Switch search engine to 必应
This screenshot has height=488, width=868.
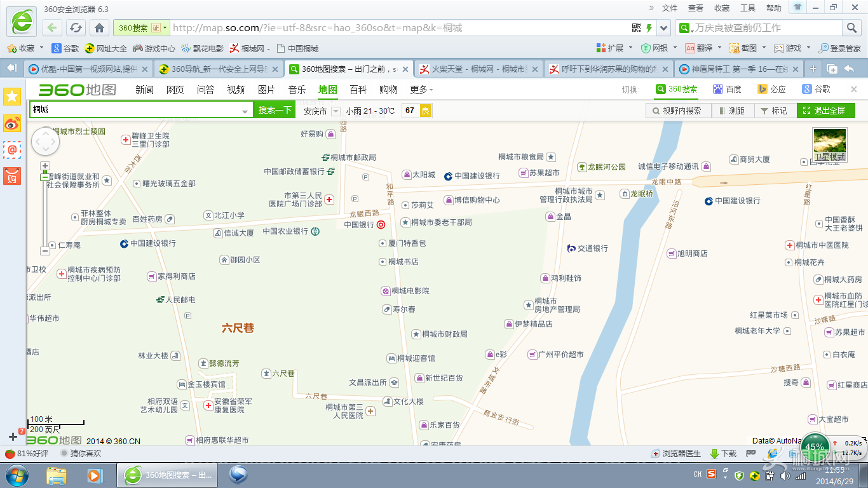pos(771,90)
